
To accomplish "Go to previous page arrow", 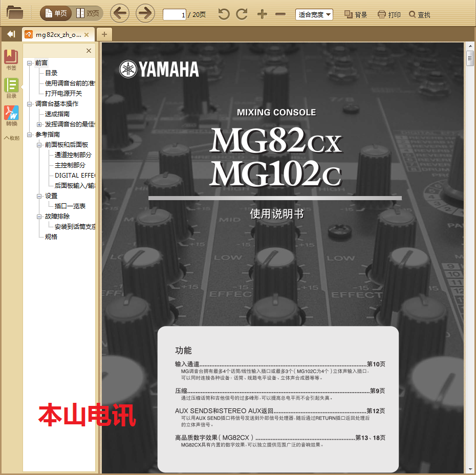I will click(x=120, y=13).
